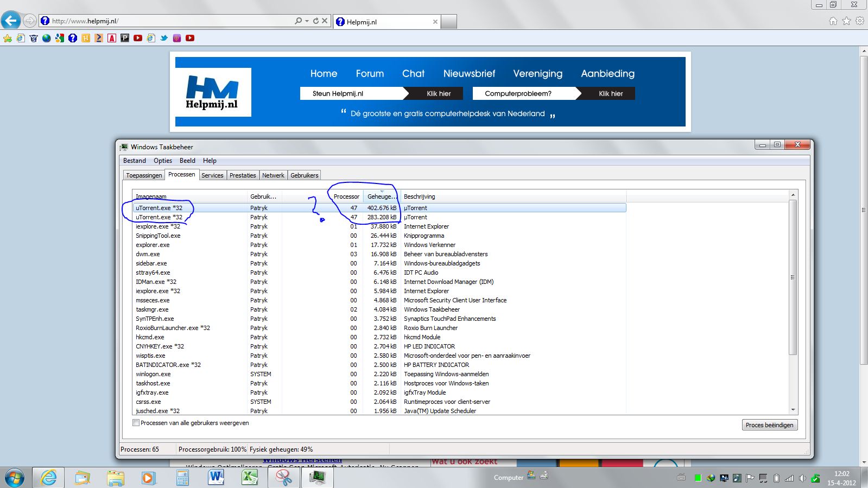Click the battery icon in the system tray
The image size is (868, 488).
tap(776, 478)
